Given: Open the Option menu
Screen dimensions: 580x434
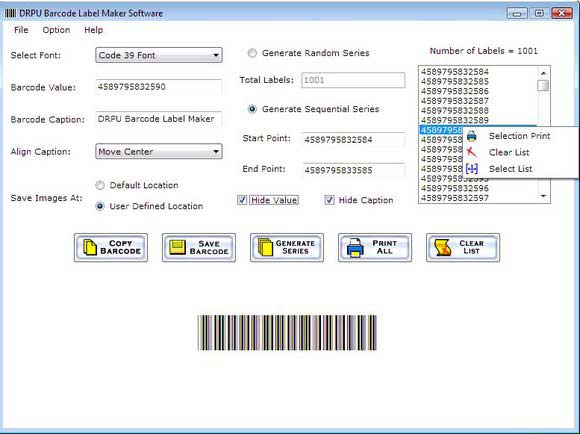Looking at the screenshot, I should (x=56, y=30).
